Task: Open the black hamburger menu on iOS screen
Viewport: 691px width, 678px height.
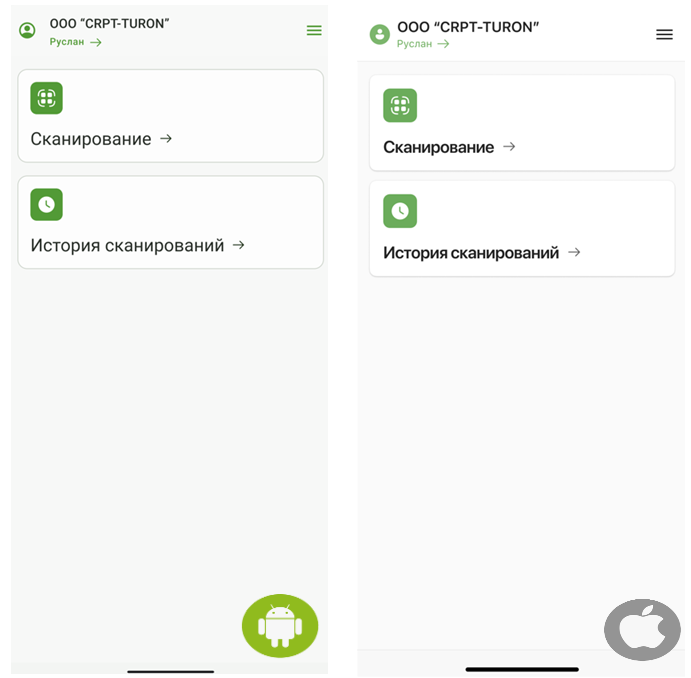Action: point(664,34)
